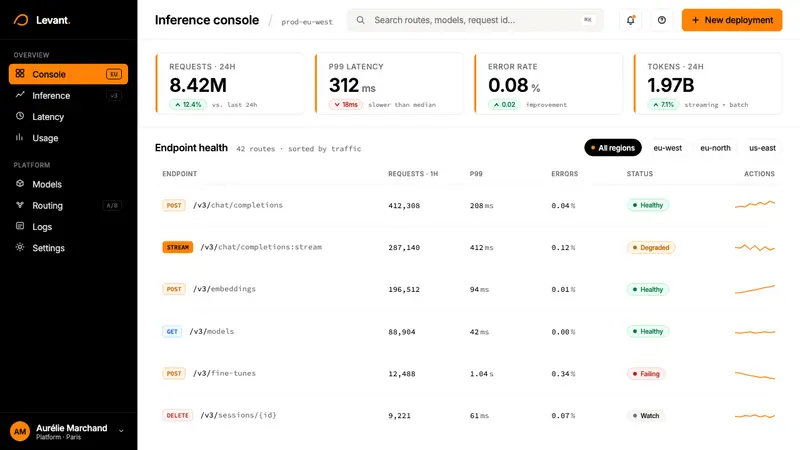Image resolution: width=800 pixels, height=450 pixels.
Task: Click the EU badge on Console item
Action: (x=114, y=74)
